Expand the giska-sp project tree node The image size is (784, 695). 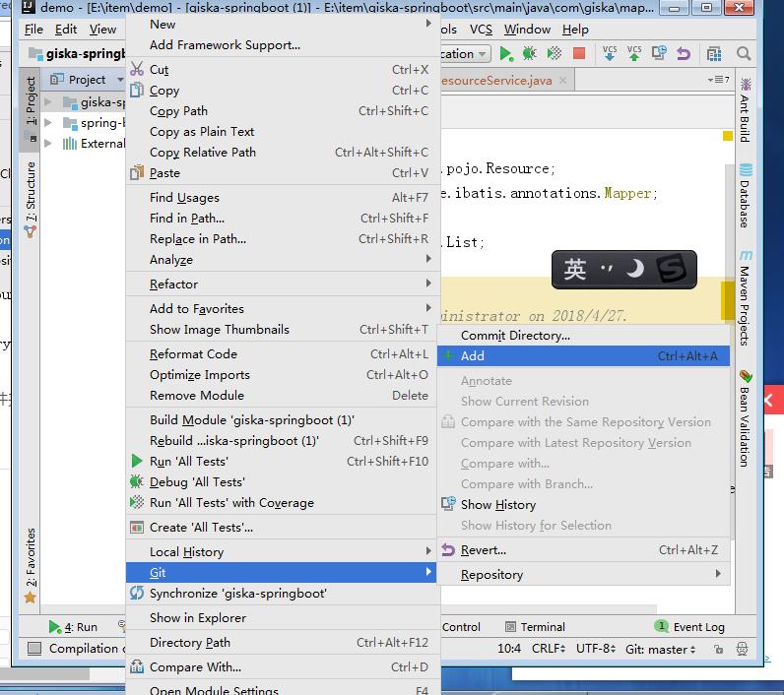coord(48,102)
